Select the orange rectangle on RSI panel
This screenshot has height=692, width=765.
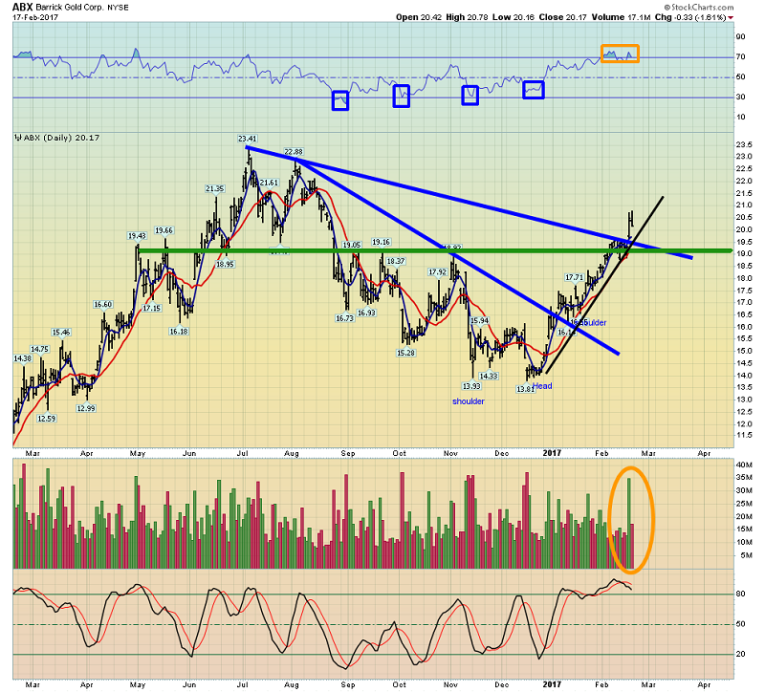tap(619, 54)
